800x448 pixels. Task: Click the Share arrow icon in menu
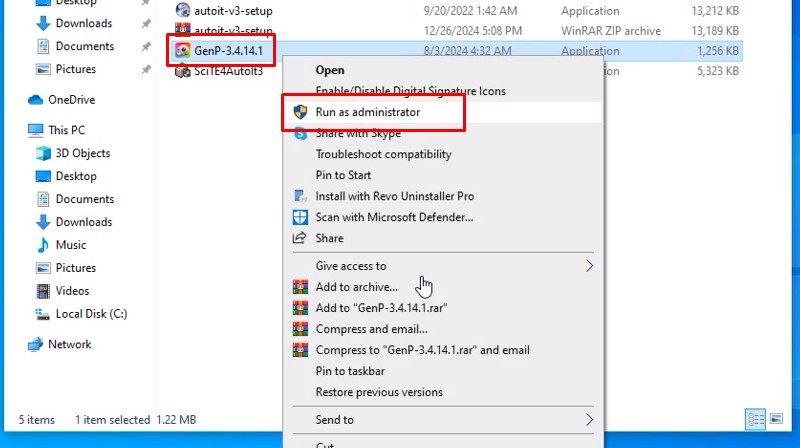pos(299,238)
